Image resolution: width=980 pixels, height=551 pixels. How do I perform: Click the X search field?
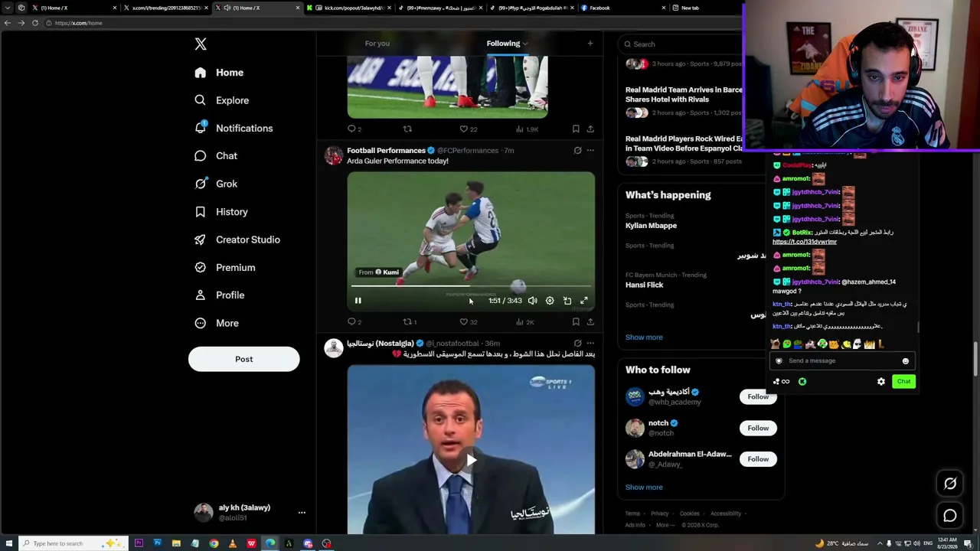(x=681, y=44)
